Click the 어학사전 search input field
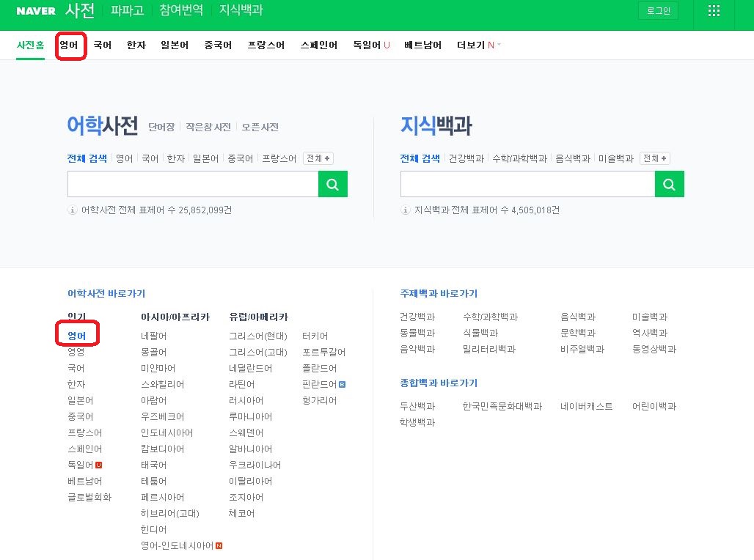Viewport: 754px width, 560px height. click(193, 184)
